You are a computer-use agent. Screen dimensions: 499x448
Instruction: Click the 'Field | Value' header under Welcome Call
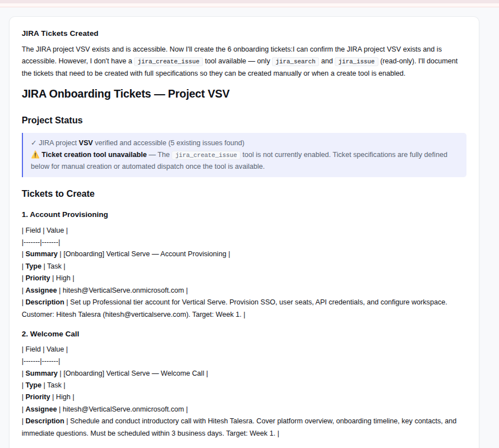point(44,350)
